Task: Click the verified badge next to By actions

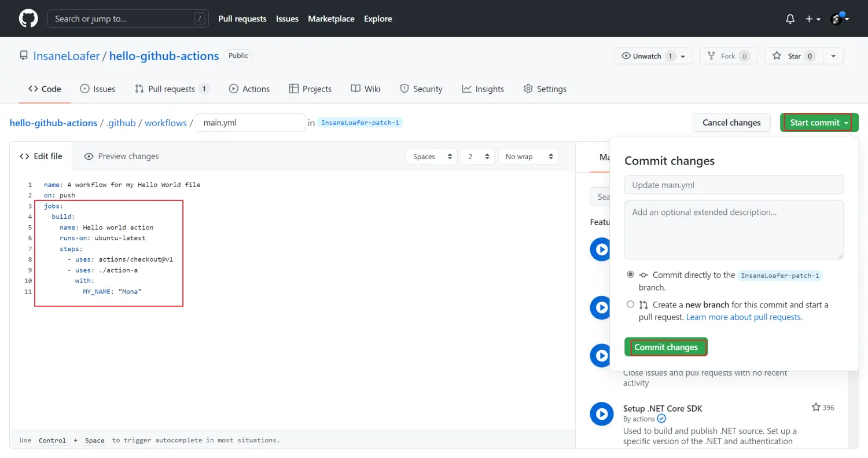Action: (661, 419)
